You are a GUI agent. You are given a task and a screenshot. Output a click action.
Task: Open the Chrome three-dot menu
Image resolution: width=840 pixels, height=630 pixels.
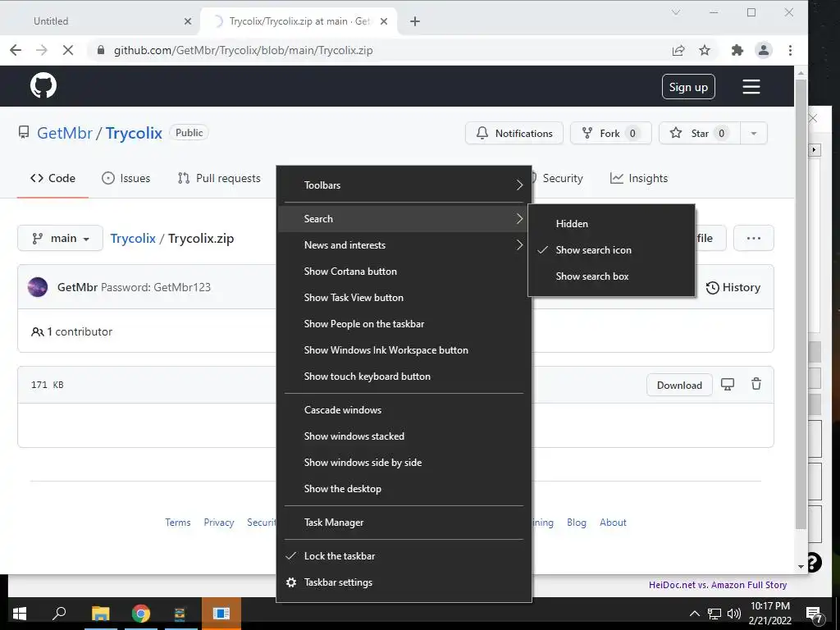790,50
